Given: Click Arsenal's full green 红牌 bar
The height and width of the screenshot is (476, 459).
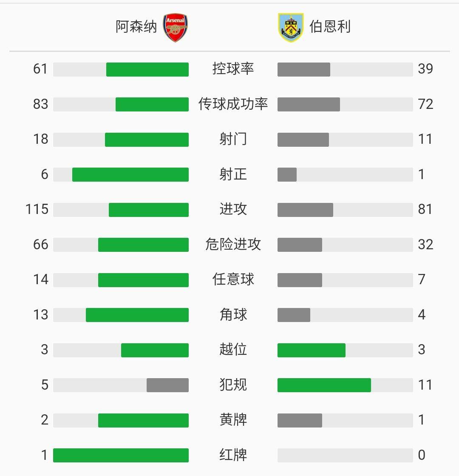Looking at the screenshot, I should pyautogui.click(x=121, y=455).
